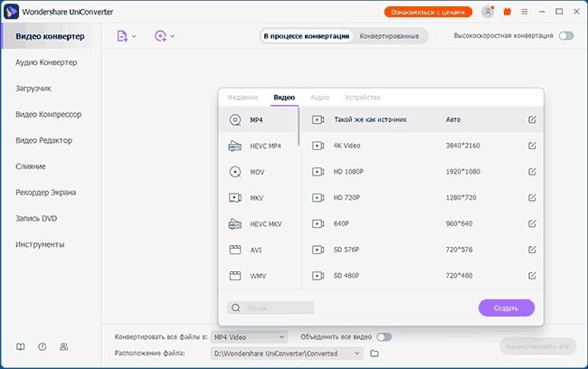Click the orange gift box icon

(507, 12)
